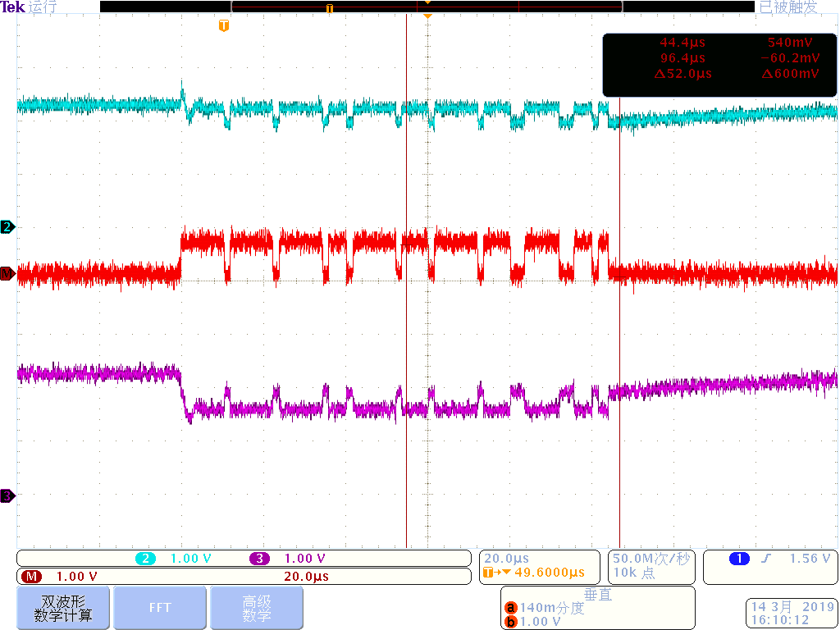Click the △600mV cursor delta readout
Image resolution: width=840 pixels, height=630 pixels.
(790, 74)
